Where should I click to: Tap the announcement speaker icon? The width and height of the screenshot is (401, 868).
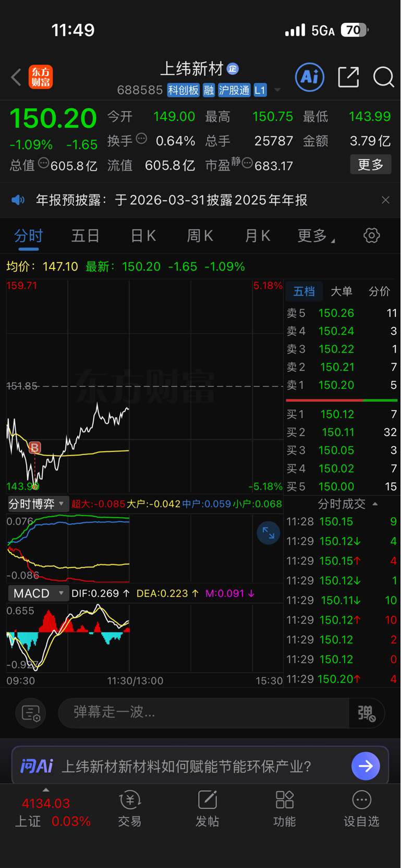point(18,200)
